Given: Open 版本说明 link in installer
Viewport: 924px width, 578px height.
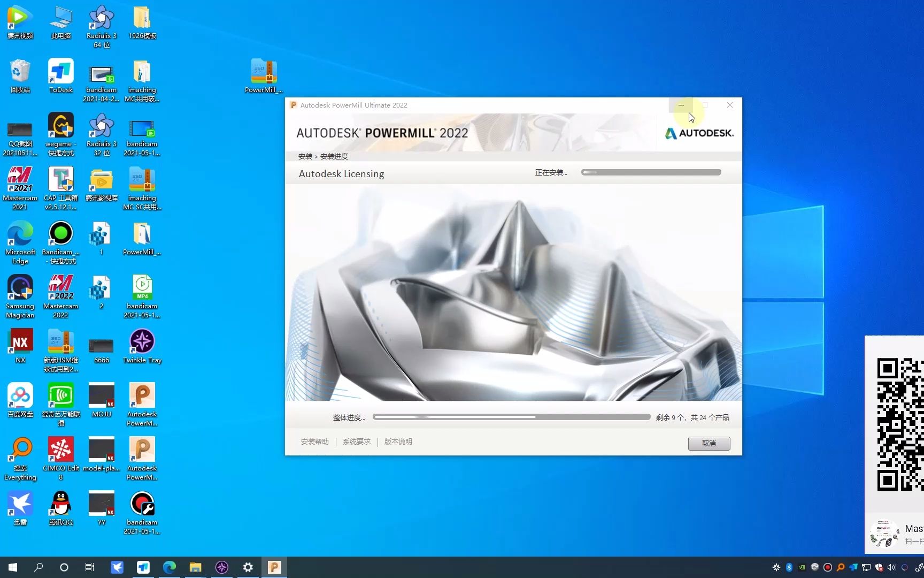Looking at the screenshot, I should coord(398,442).
